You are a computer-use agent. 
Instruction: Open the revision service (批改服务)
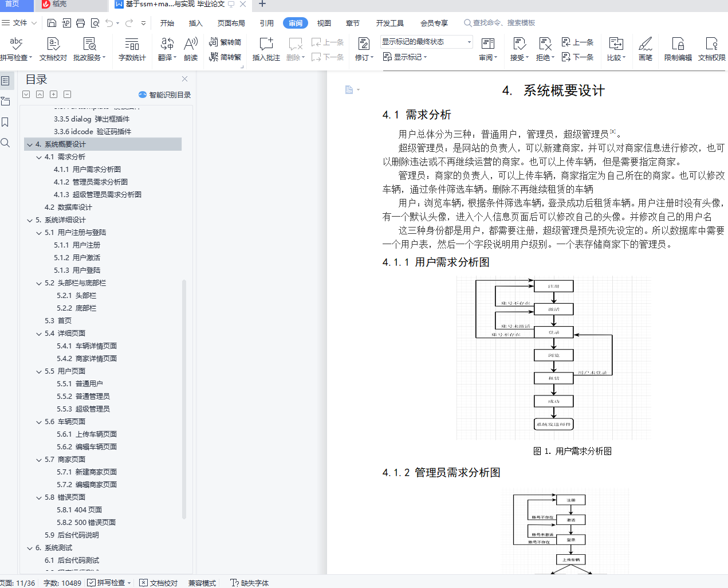tap(89, 49)
